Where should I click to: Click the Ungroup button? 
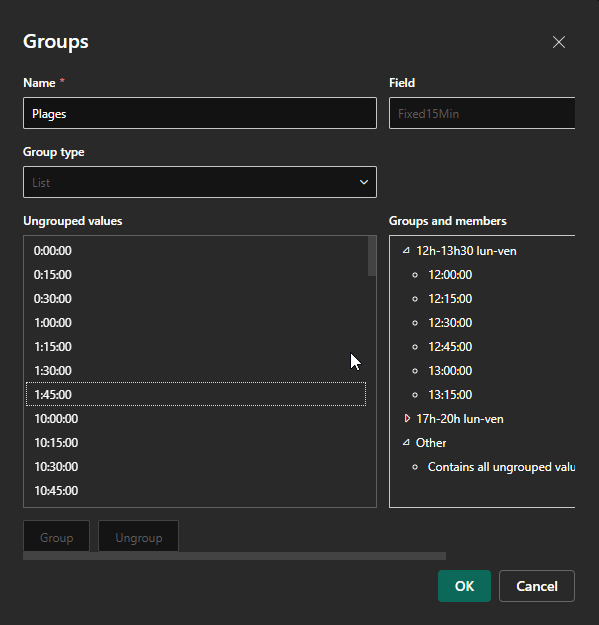pyautogui.click(x=139, y=537)
